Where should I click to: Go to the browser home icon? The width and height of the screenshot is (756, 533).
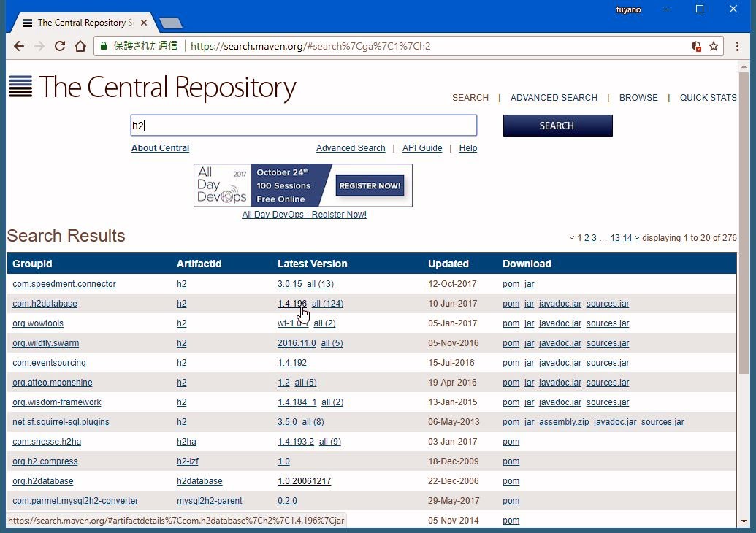(80, 46)
